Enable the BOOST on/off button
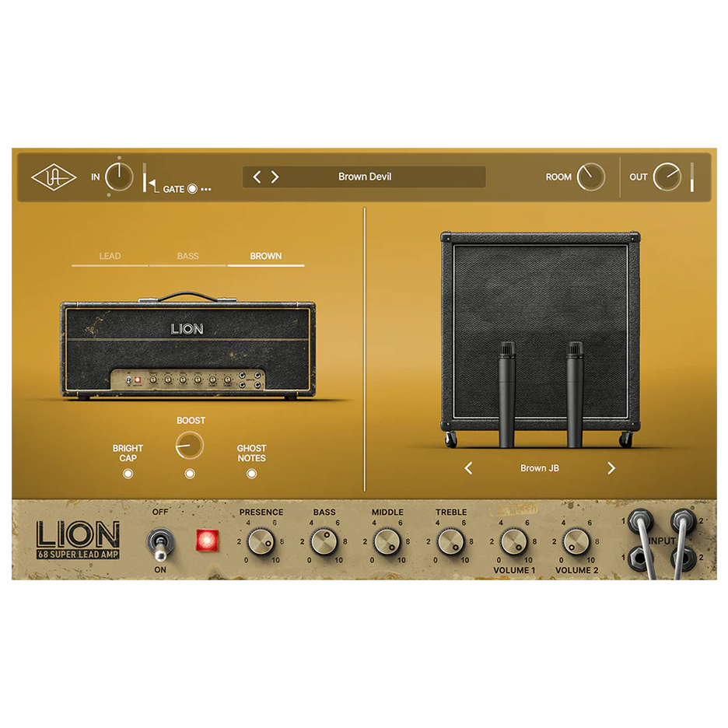 [x=190, y=474]
